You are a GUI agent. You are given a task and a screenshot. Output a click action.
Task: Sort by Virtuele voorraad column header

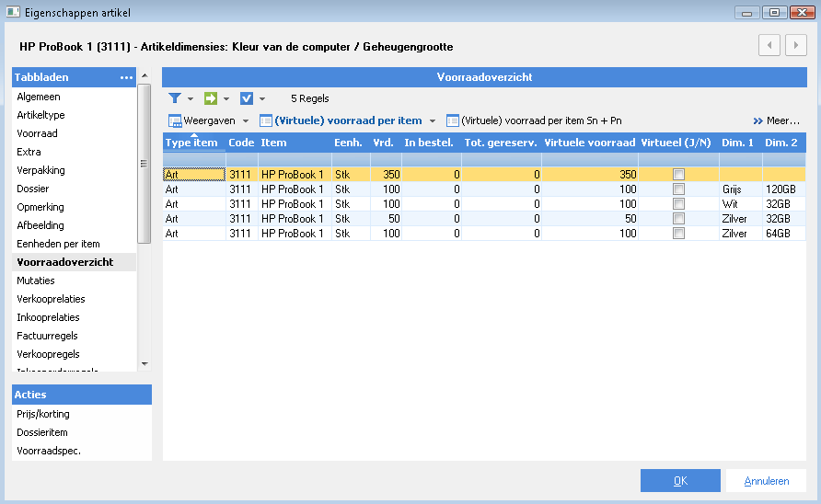pyautogui.click(x=590, y=143)
